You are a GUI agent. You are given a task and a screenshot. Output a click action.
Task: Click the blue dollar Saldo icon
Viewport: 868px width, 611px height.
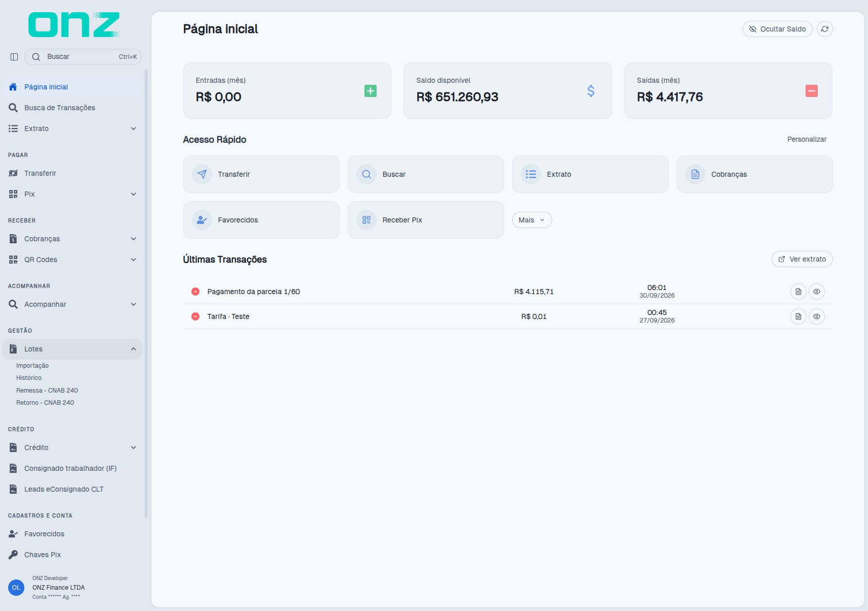pos(591,91)
